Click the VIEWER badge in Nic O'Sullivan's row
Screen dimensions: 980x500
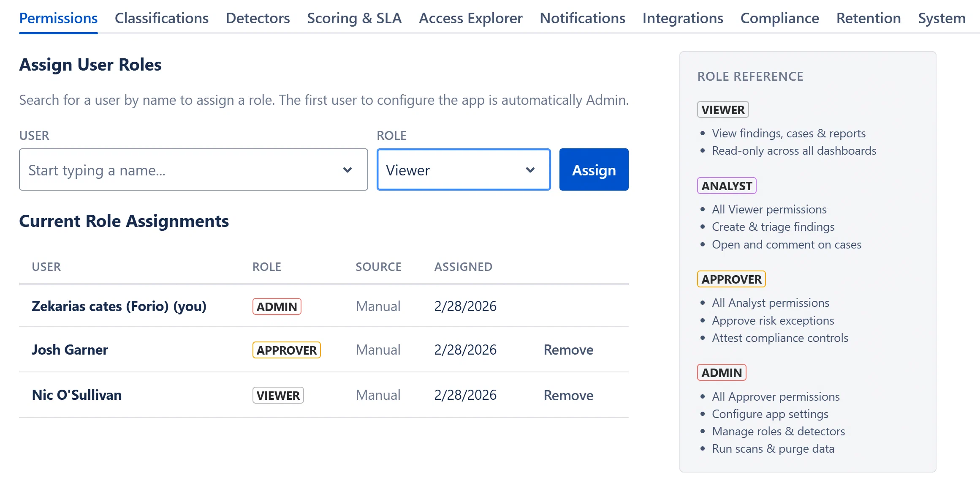tap(278, 395)
